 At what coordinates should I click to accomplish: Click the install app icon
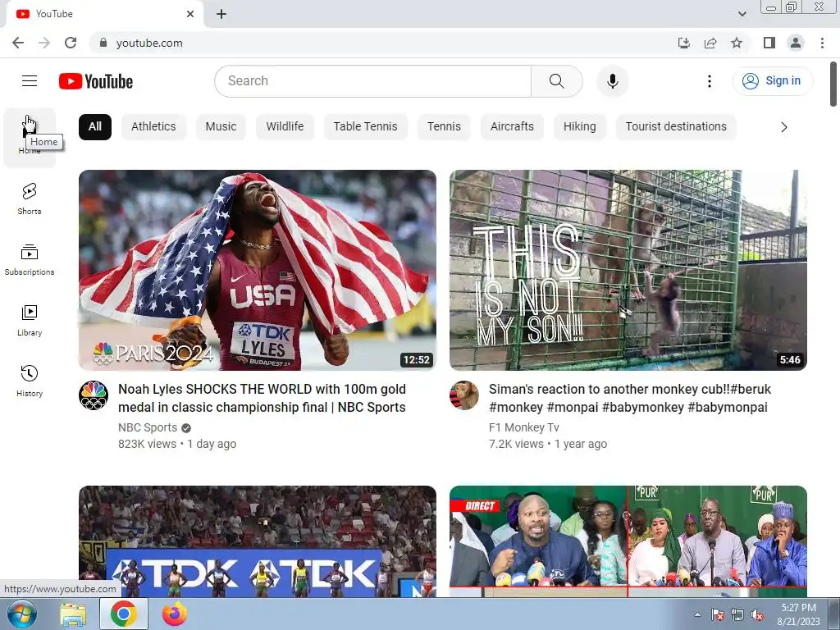click(684, 43)
